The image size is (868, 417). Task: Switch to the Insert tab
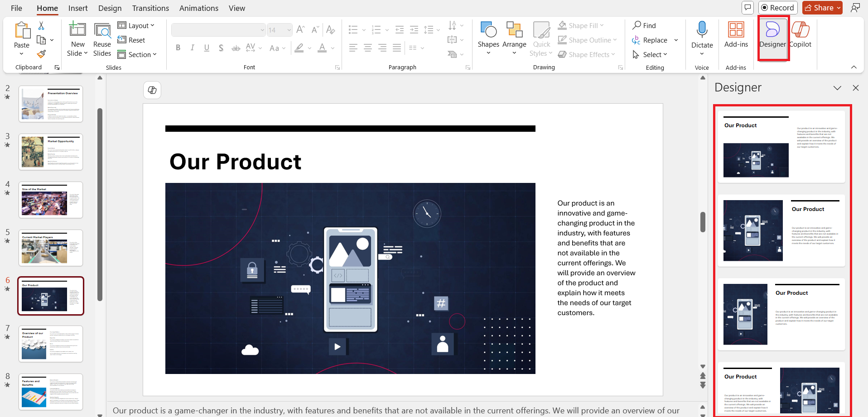(x=78, y=8)
